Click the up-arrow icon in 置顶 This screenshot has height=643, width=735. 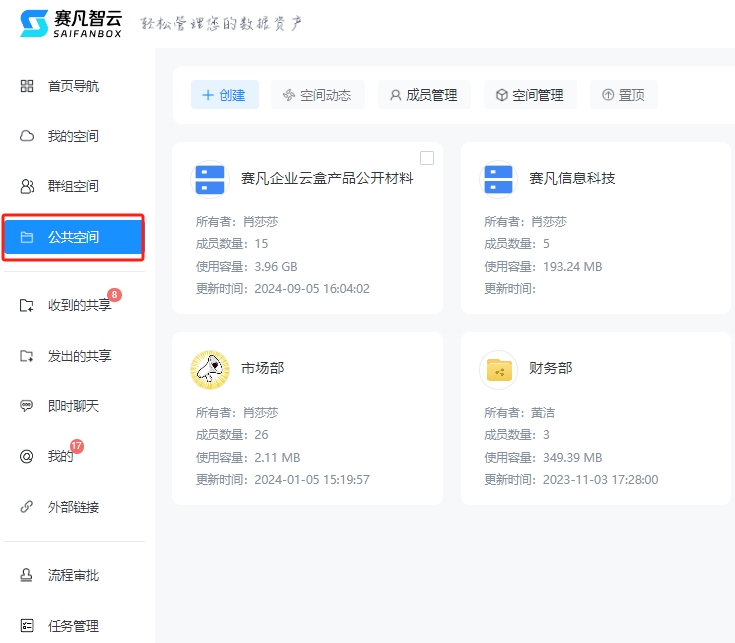[608, 95]
